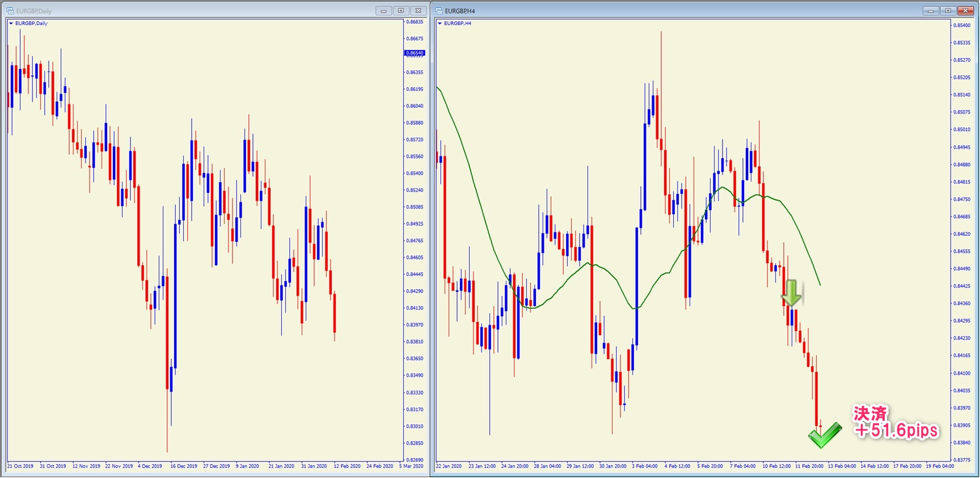Click date label 21 Oct 2019 on Daily chart

[20, 466]
